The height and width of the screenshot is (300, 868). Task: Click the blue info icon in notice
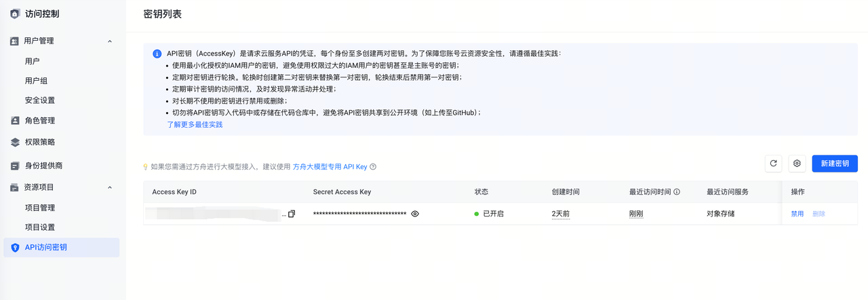157,53
